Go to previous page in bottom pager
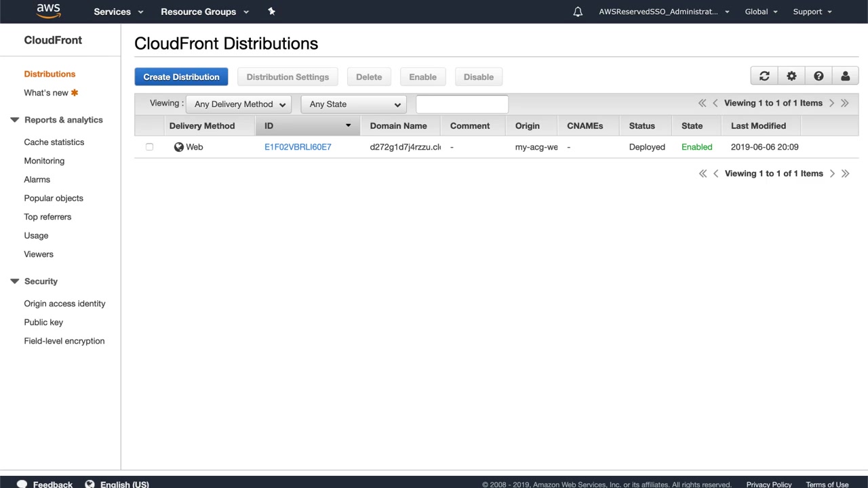The image size is (868, 488). pyautogui.click(x=715, y=174)
